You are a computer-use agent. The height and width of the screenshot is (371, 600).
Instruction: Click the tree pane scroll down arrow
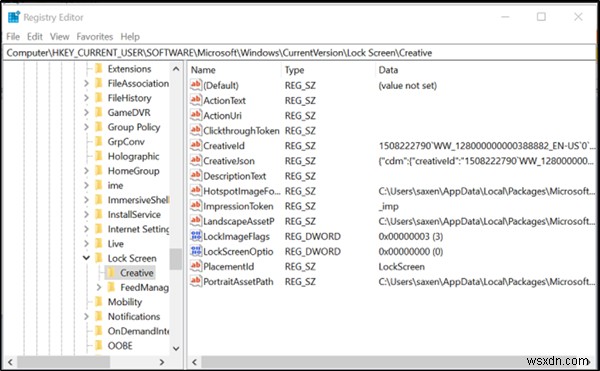pyautogui.click(x=176, y=348)
